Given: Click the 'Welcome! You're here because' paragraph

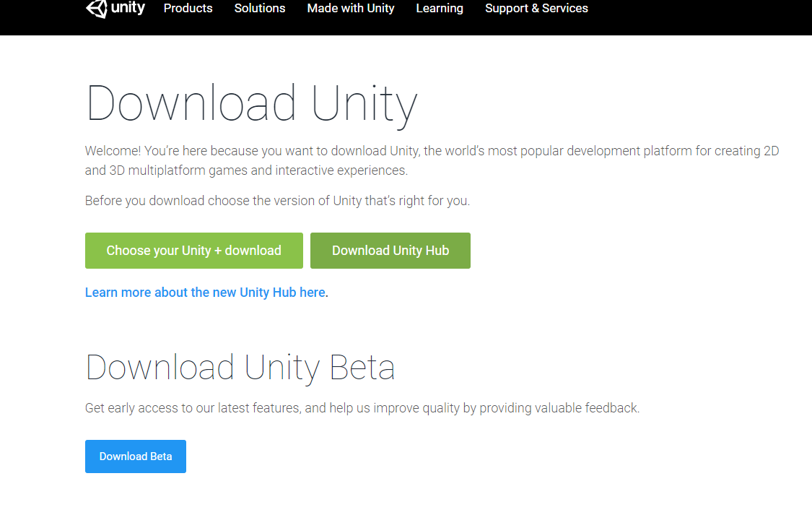Looking at the screenshot, I should 432,160.
